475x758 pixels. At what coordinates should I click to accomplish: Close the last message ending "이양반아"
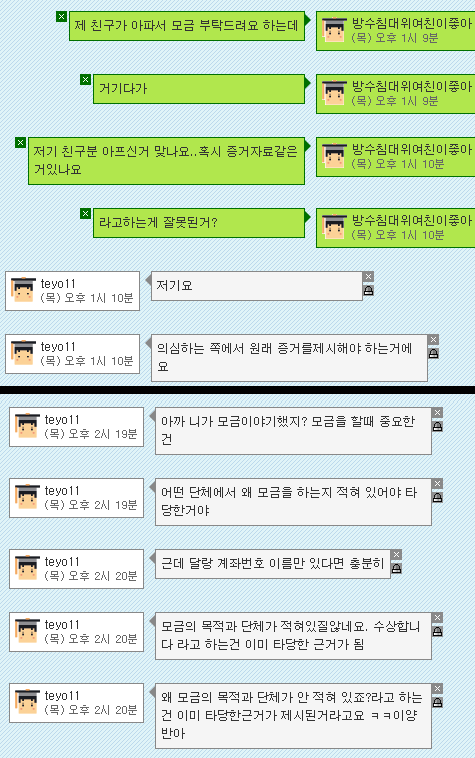click(x=437, y=688)
